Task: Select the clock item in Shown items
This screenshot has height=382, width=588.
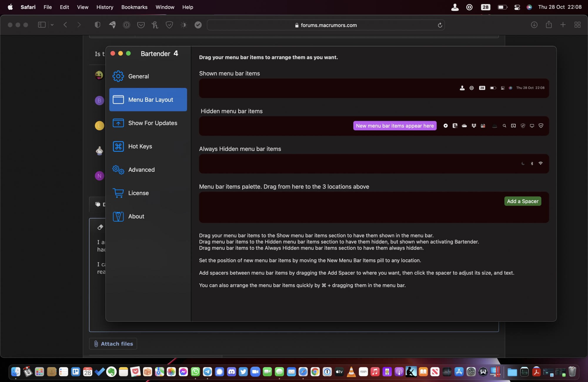Action: (x=530, y=88)
